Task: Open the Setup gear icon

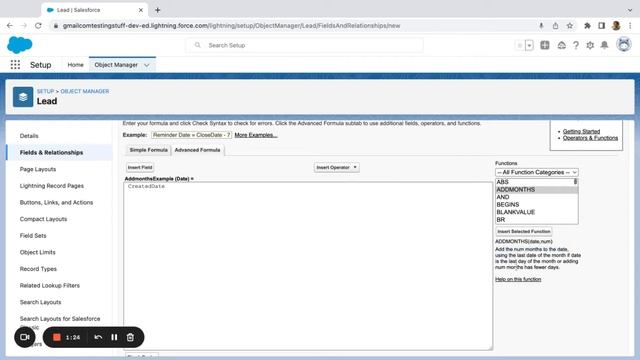Action: (590, 45)
